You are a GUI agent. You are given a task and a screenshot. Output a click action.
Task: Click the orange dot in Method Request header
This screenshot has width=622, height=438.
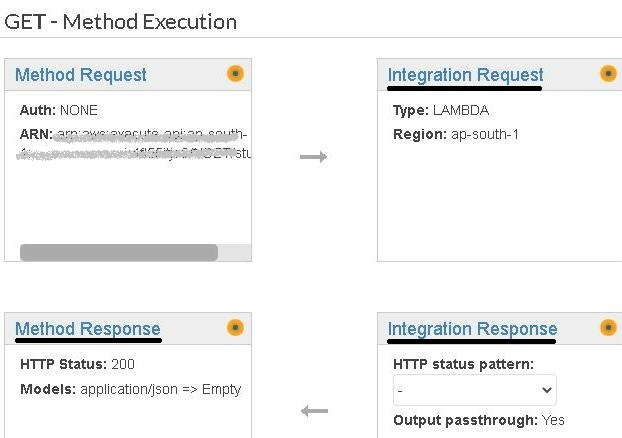pos(235,73)
